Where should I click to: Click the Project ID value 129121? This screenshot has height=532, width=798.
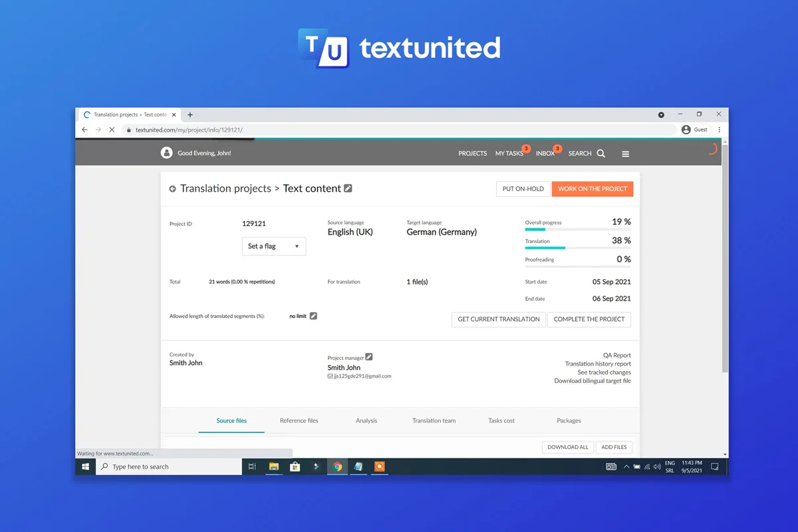pyautogui.click(x=254, y=223)
